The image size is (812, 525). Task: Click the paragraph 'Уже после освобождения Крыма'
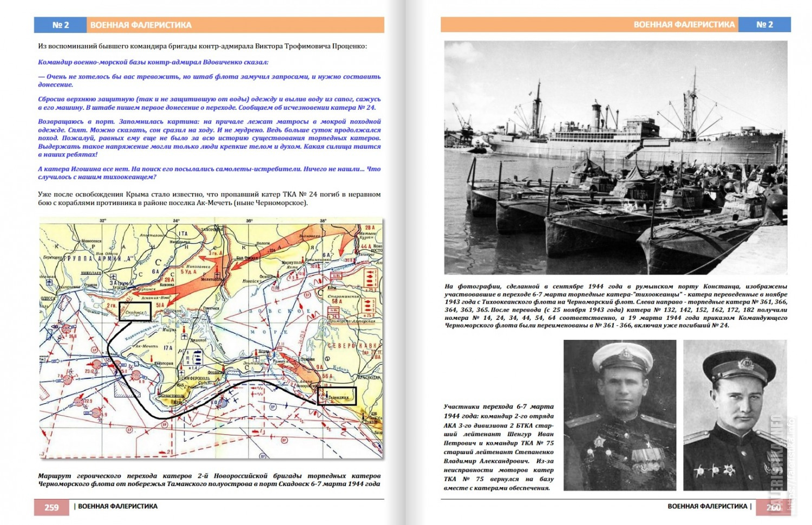tap(209, 199)
